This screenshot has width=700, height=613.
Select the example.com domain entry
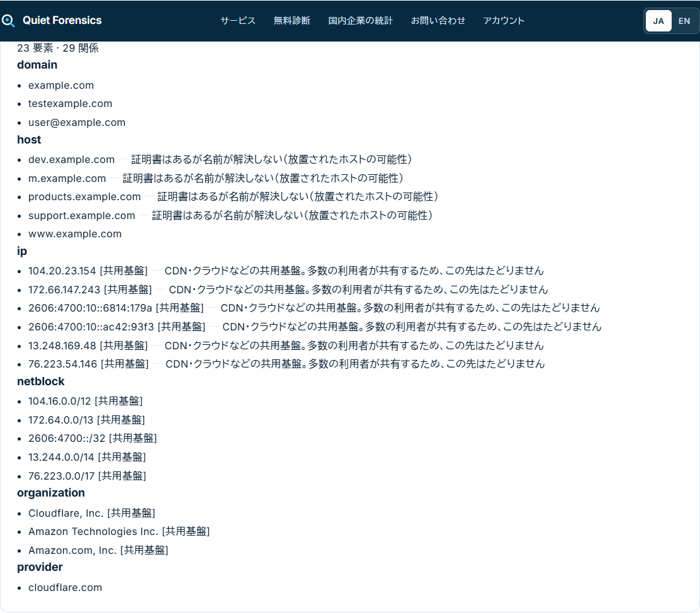click(61, 85)
